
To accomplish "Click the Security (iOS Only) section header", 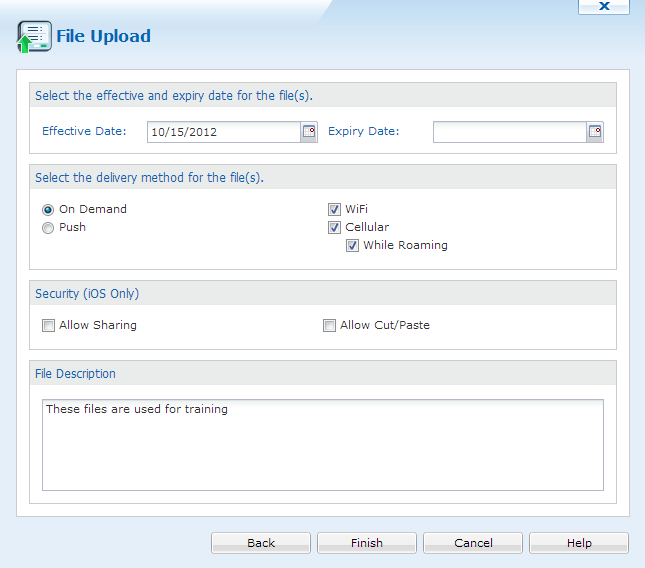I will tap(323, 293).
